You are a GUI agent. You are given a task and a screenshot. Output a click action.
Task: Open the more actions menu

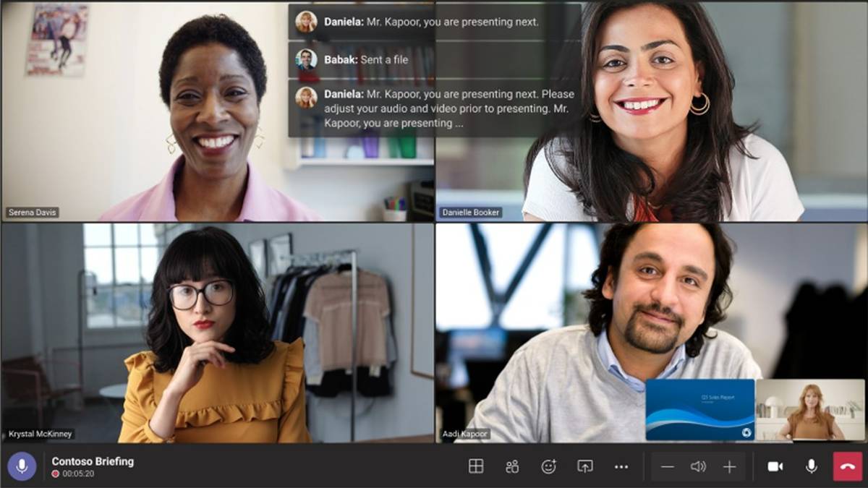tap(621, 466)
